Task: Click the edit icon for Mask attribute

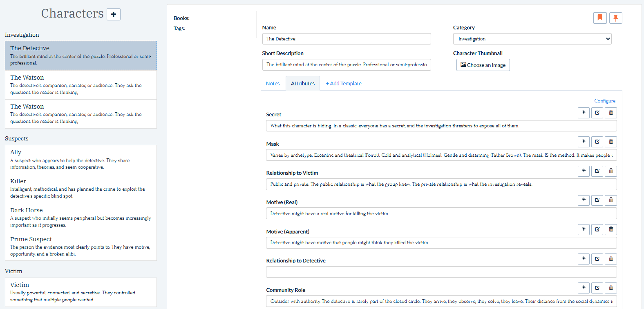Action: point(597,142)
